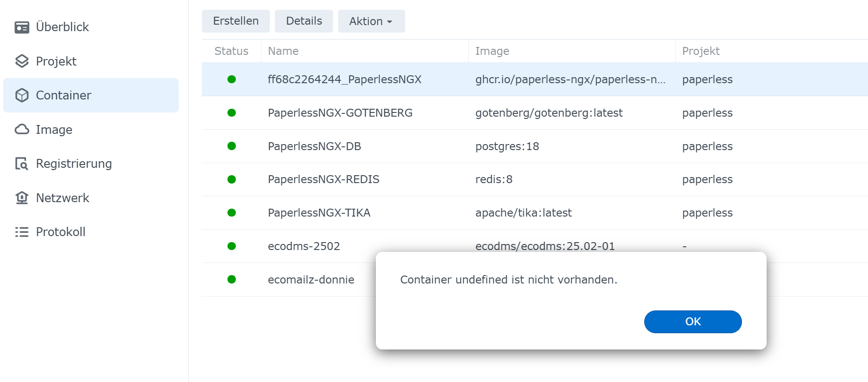Click the Protokoll list icon

(22, 232)
